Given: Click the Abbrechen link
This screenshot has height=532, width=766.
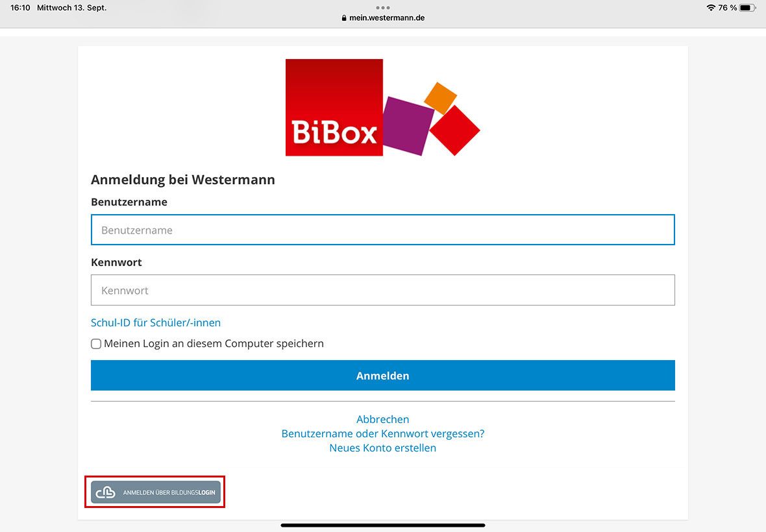Looking at the screenshot, I should [x=383, y=419].
